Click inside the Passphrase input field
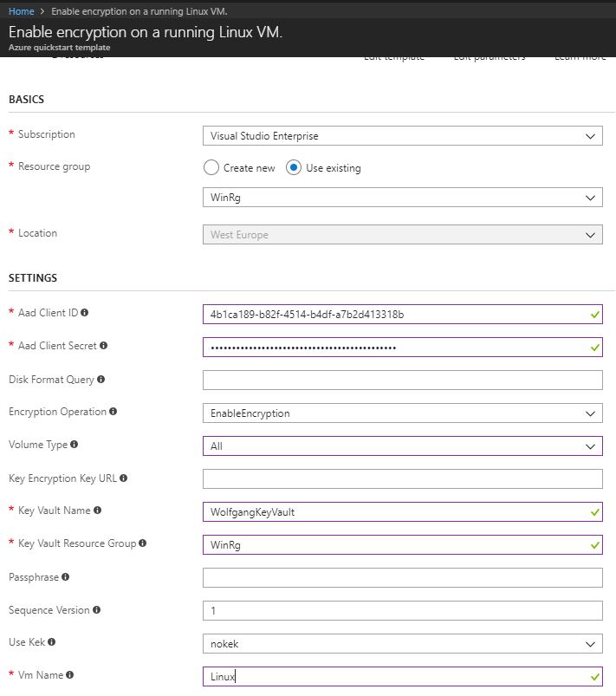Viewport: 616px width, 696px height. coord(402,577)
